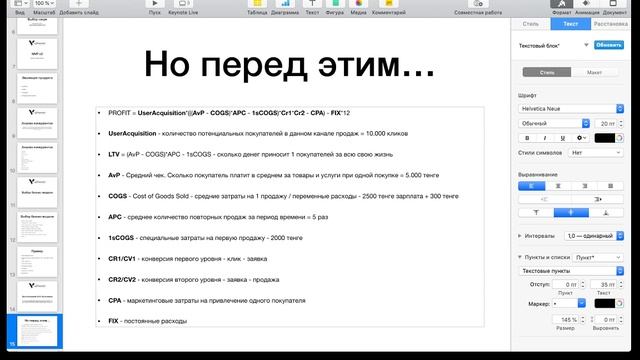640x360 pixels.
Task: Align text right
Action: (584, 186)
